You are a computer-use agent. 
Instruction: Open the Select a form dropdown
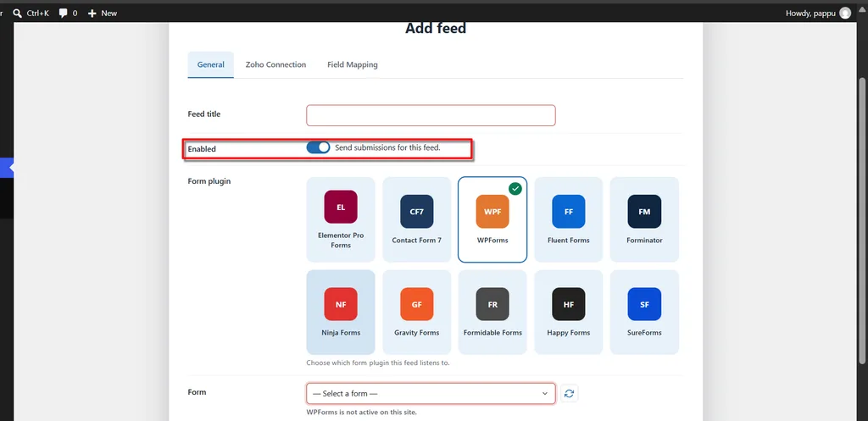click(431, 393)
